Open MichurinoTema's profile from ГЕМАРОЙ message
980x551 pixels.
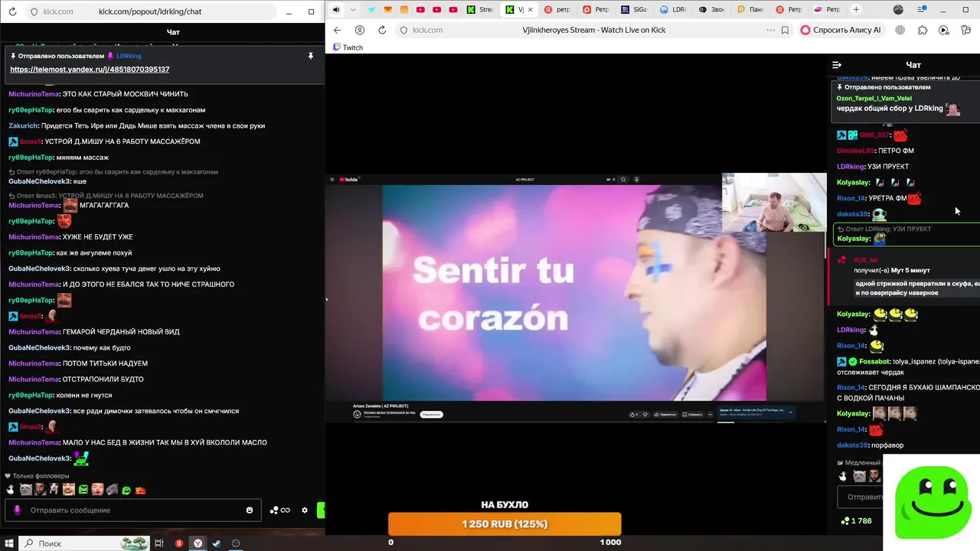[x=34, y=332]
